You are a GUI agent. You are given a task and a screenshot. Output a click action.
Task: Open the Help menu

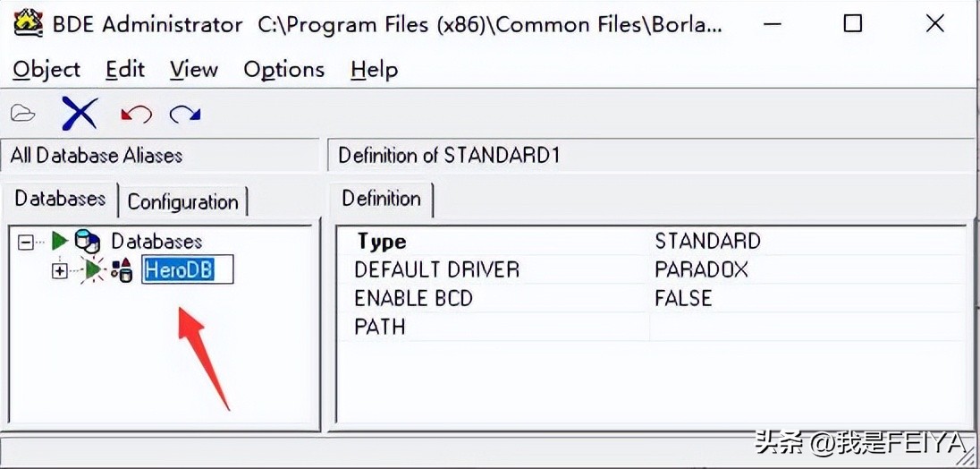pyautogui.click(x=374, y=70)
